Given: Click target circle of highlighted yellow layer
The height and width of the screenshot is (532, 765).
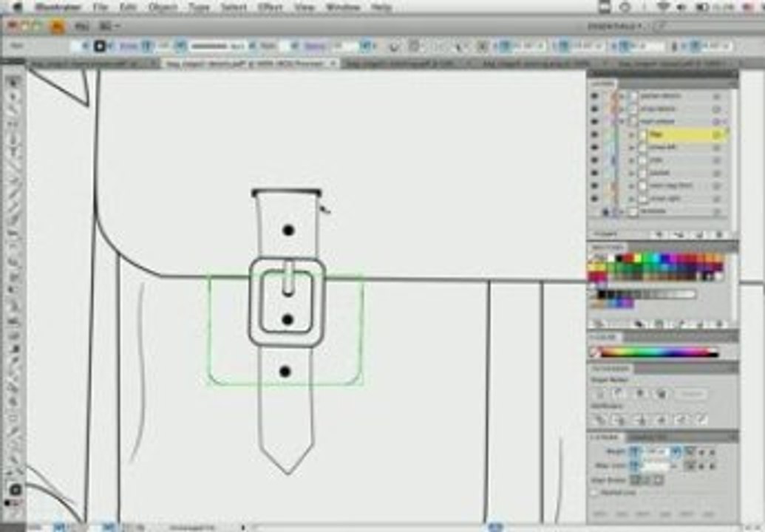Looking at the screenshot, I should pos(717,134).
